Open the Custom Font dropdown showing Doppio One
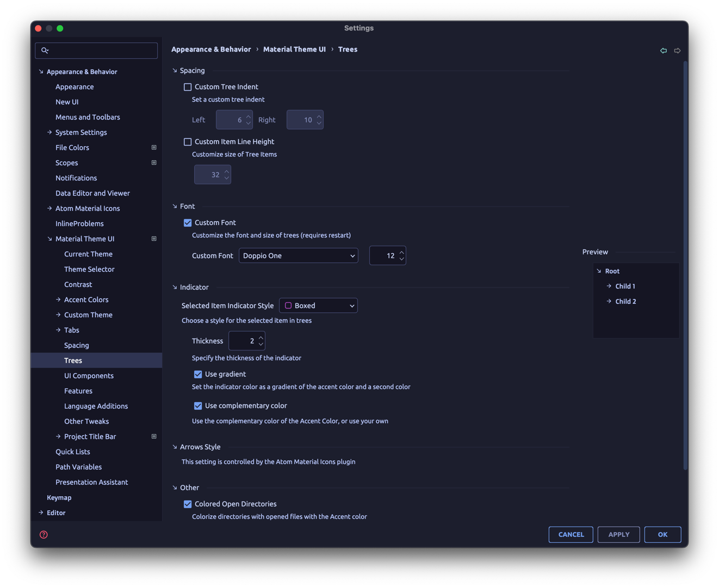 298,255
